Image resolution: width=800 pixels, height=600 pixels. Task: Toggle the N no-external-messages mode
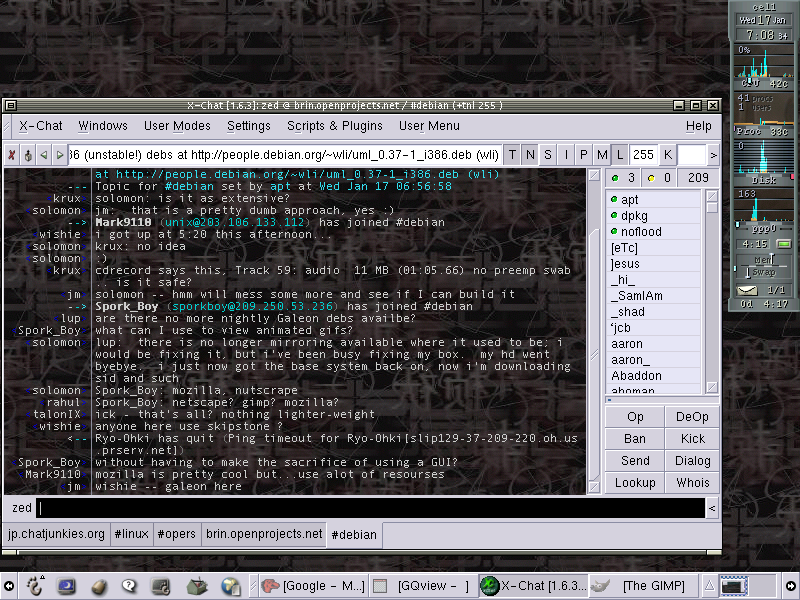click(530, 155)
